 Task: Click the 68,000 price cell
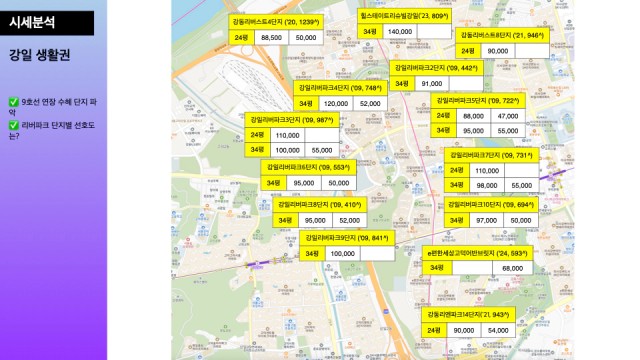pos(513,268)
